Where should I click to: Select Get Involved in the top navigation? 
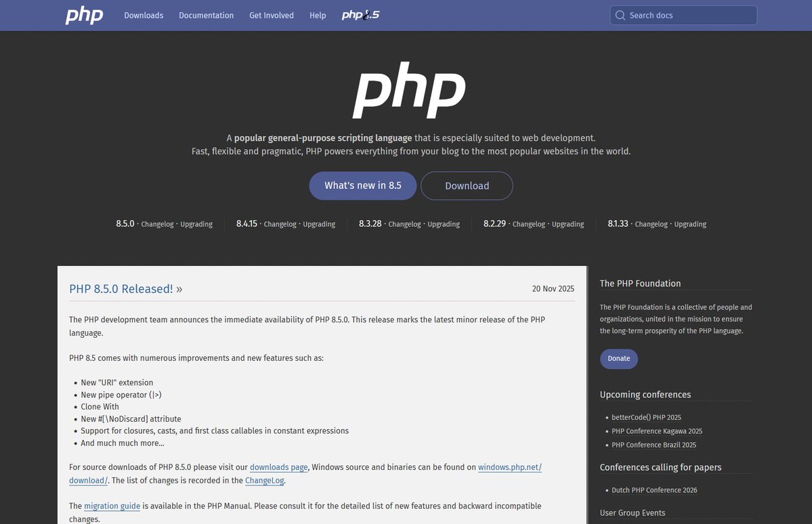click(x=271, y=15)
